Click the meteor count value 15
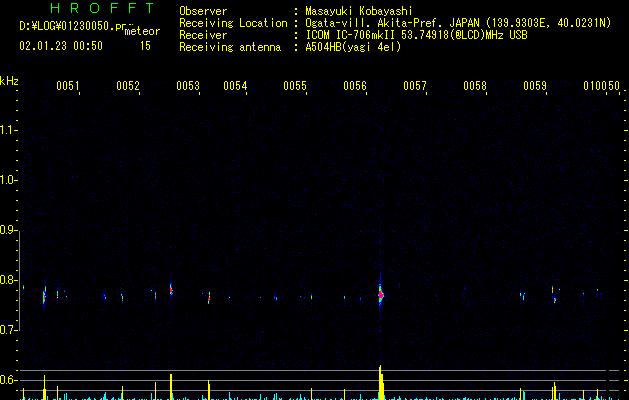The height and width of the screenshot is (400, 629). tap(145, 46)
